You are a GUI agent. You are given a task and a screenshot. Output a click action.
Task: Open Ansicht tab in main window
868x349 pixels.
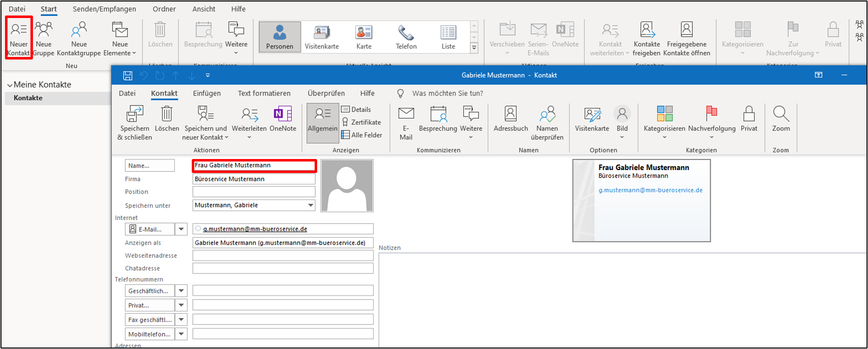[204, 9]
